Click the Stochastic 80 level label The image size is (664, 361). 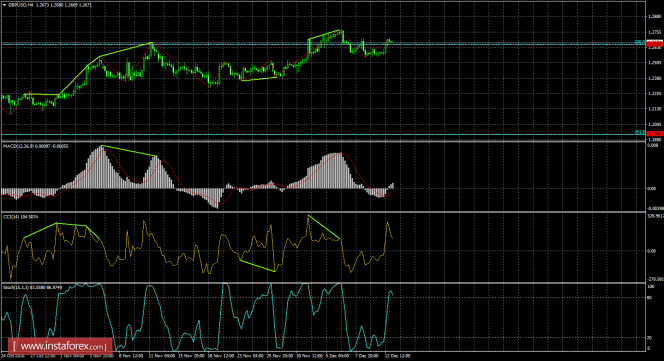[x=650, y=297]
